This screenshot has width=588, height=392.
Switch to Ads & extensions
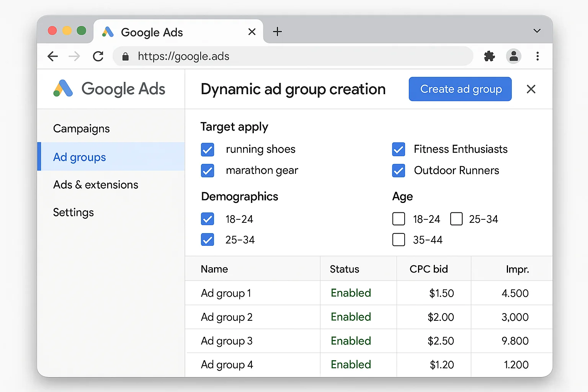point(96,185)
